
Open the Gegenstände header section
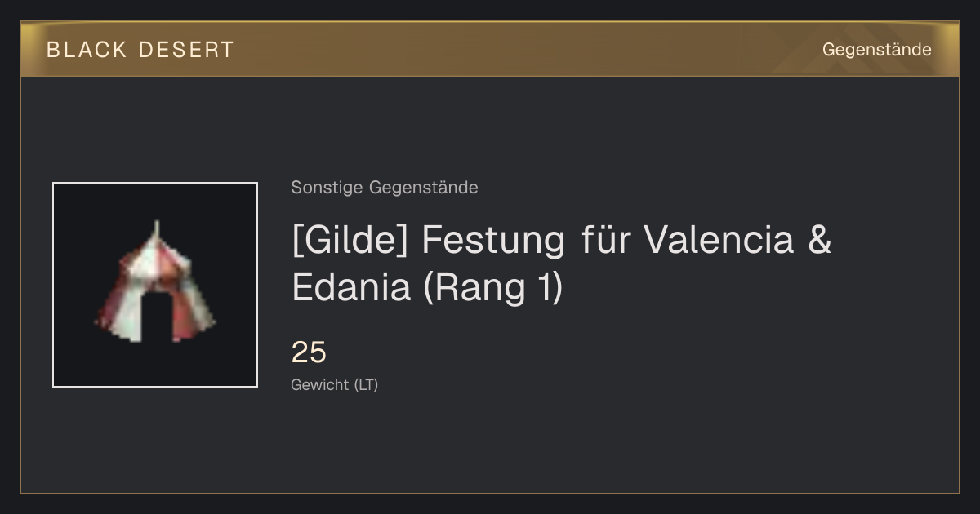pyautogui.click(x=876, y=50)
